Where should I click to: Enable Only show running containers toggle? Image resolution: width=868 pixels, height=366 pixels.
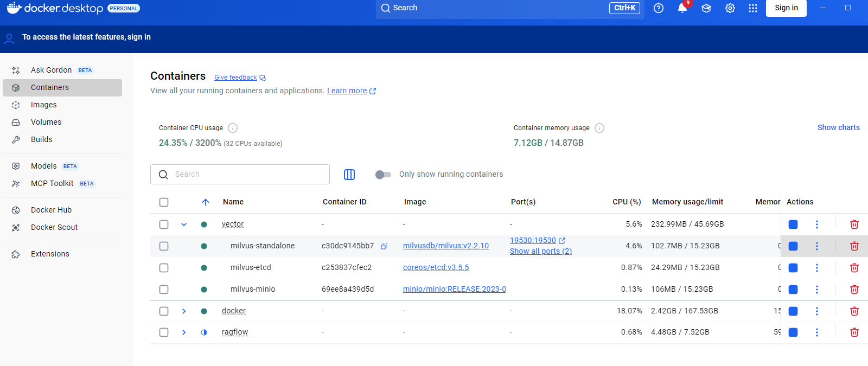click(383, 175)
